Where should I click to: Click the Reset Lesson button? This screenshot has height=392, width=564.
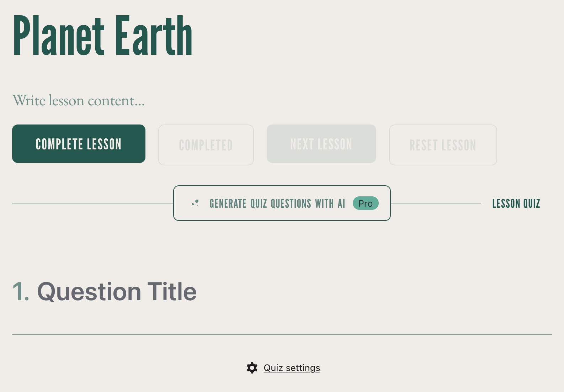click(x=443, y=145)
